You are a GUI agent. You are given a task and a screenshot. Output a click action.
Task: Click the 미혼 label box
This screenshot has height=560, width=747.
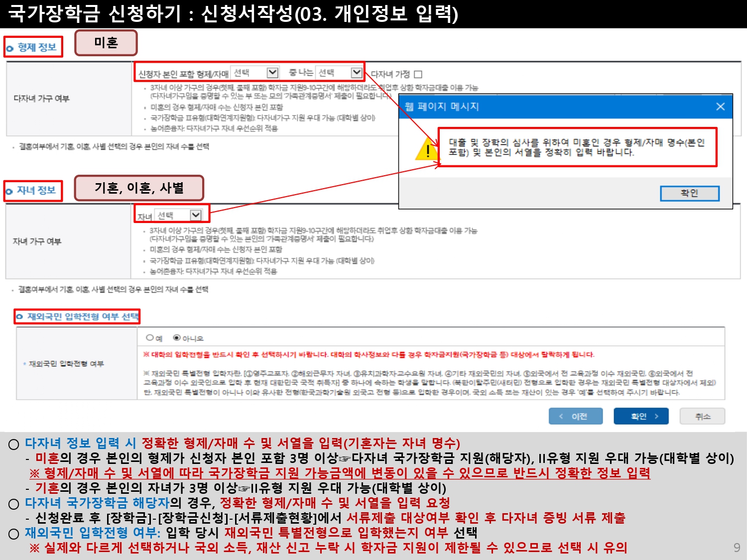click(106, 43)
